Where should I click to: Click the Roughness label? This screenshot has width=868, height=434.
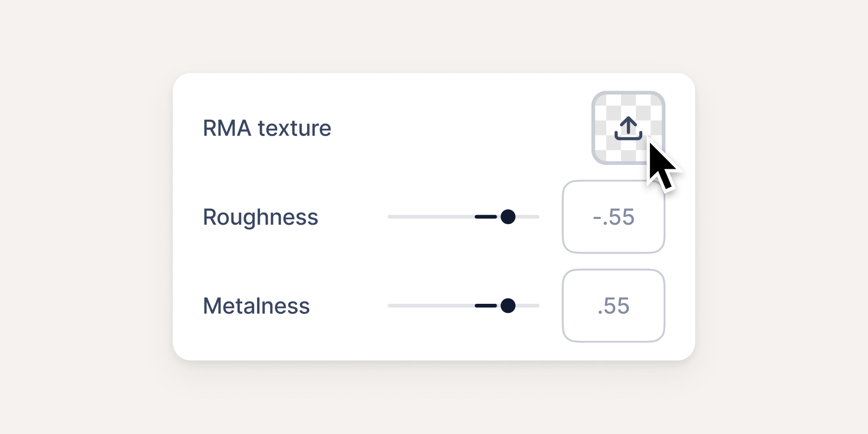point(260,217)
